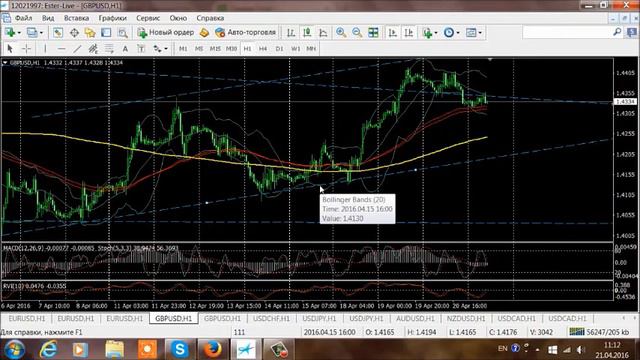Open the periods clock icon
This screenshot has width=640, height=360.
tap(449, 33)
